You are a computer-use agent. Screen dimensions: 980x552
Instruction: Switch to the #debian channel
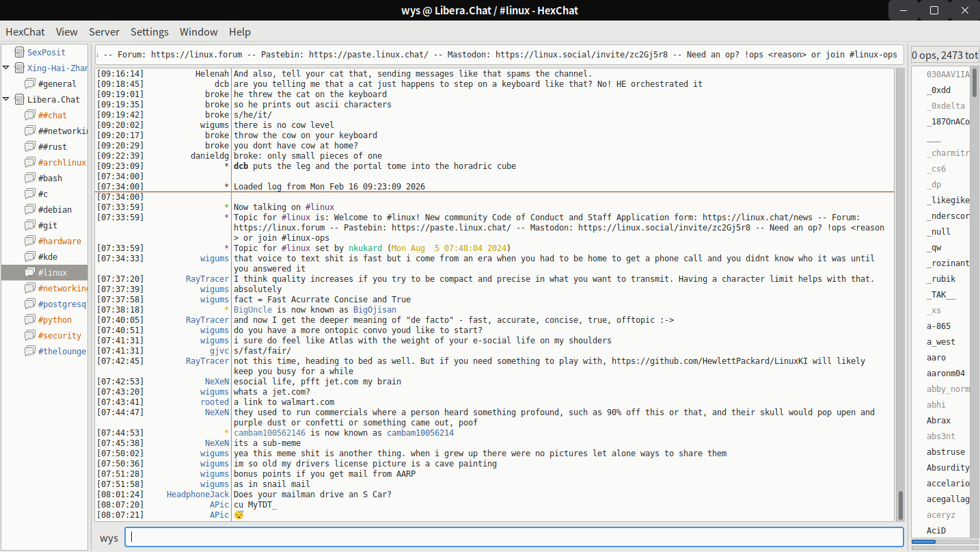[x=55, y=209]
